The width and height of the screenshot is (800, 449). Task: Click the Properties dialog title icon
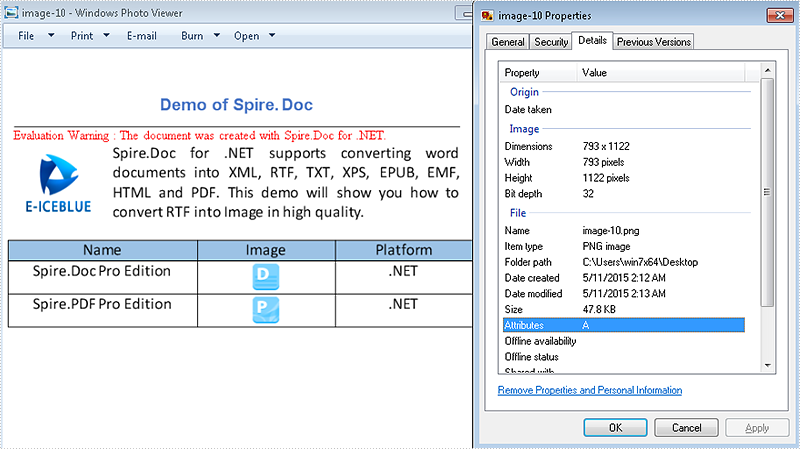point(487,16)
